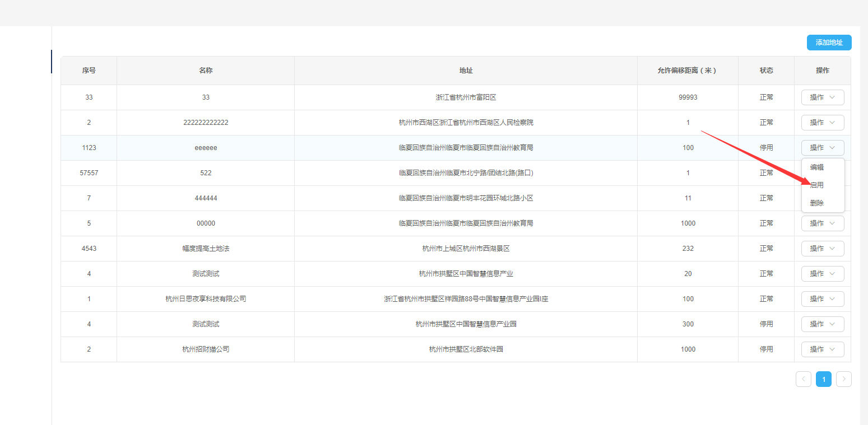Open 操作 dropdown for 杭州招财猫公司 row
This screenshot has width=868, height=425.
pyautogui.click(x=822, y=349)
